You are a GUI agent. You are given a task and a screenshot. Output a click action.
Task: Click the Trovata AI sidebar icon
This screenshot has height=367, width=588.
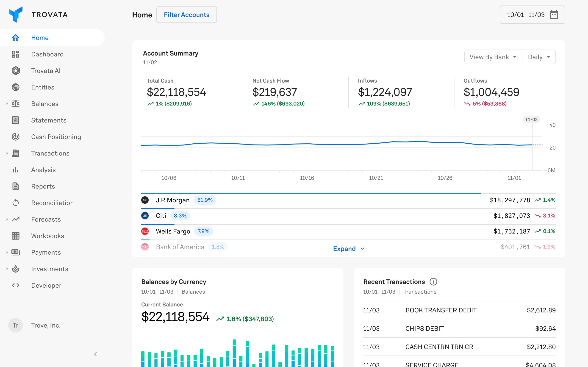click(16, 71)
